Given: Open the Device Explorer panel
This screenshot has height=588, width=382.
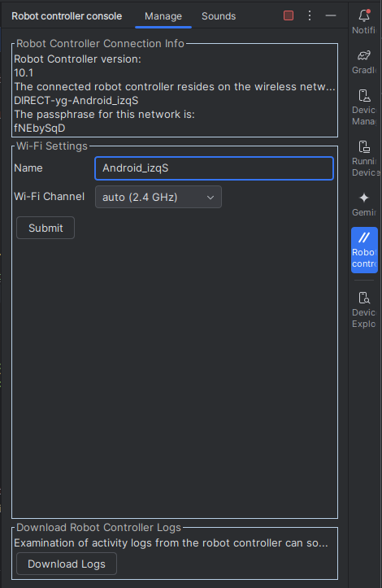Looking at the screenshot, I should pyautogui.click(x=364, y=310).
